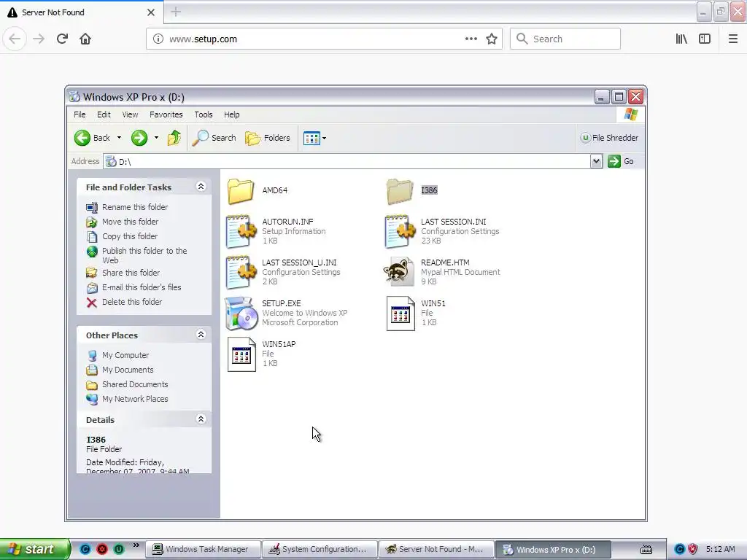Close the Server Not Found tab
This screenshot has width=747, height=560.
(151, 12)
